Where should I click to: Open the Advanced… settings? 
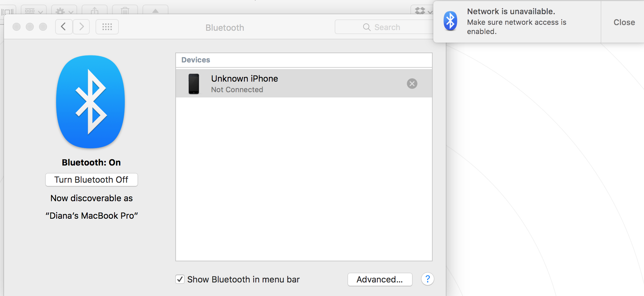pos(380,279)
